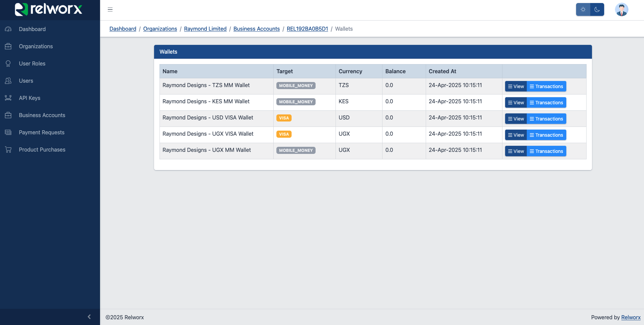
Task: Click the VISA badge in UGX VISA row
Action: 284,134
